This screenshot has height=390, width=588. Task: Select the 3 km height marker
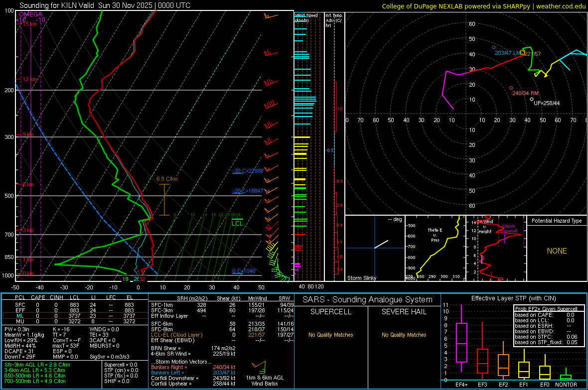[28, 230]
